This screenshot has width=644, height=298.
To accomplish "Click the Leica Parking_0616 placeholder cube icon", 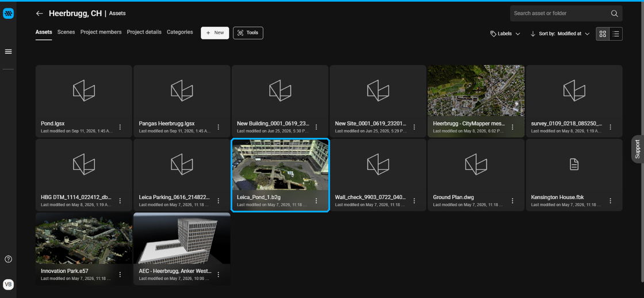I will [182, 164].
